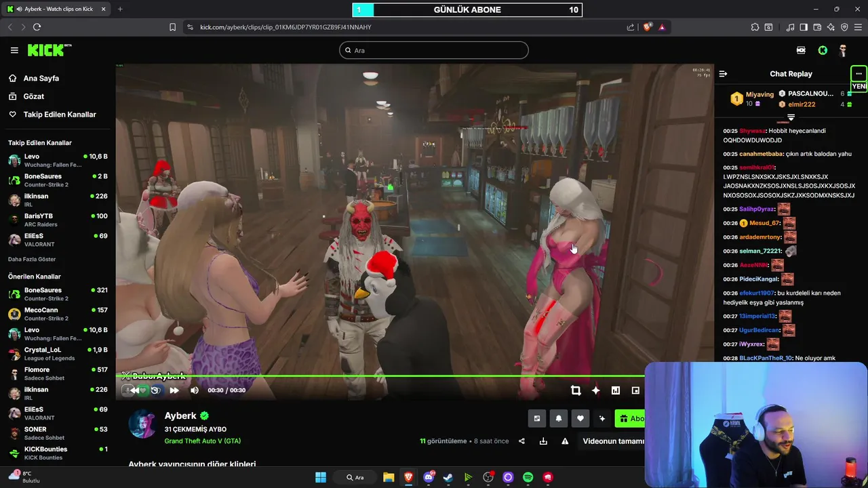The width and height of the screenshot is (868, 488).
Task: Focus the Ara search field
Action: pyautogui.click(x=434, y=50)
